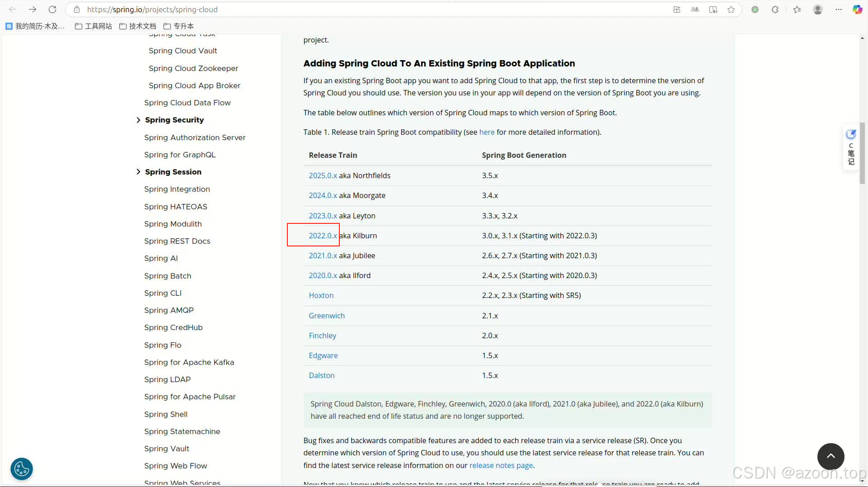Open Spring AI in sidebar
The width and height of the screenshot is (868, 487).
click(161, 258)
